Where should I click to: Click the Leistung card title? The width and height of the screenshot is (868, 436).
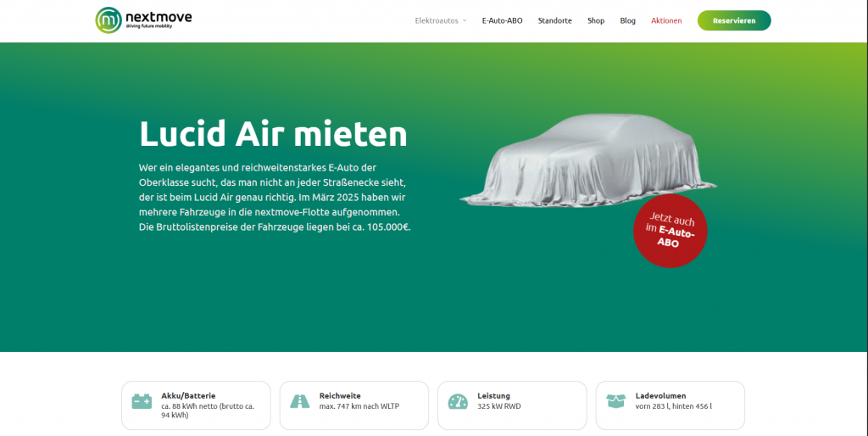(x=494, y=395)
